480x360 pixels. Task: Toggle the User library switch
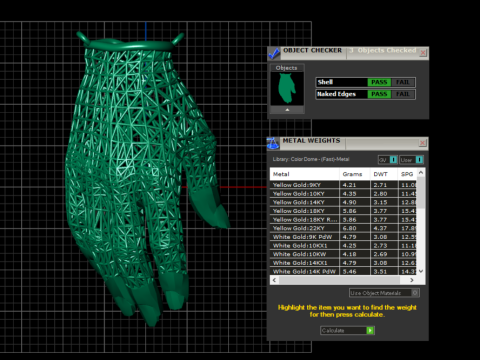pos(411,160)
